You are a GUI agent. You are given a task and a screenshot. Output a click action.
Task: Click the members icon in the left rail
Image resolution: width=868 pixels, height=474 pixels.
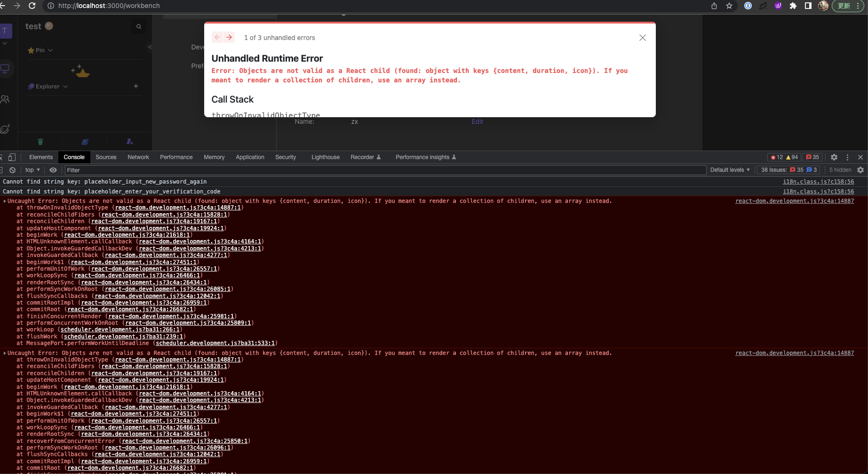[x=6, y=99]
